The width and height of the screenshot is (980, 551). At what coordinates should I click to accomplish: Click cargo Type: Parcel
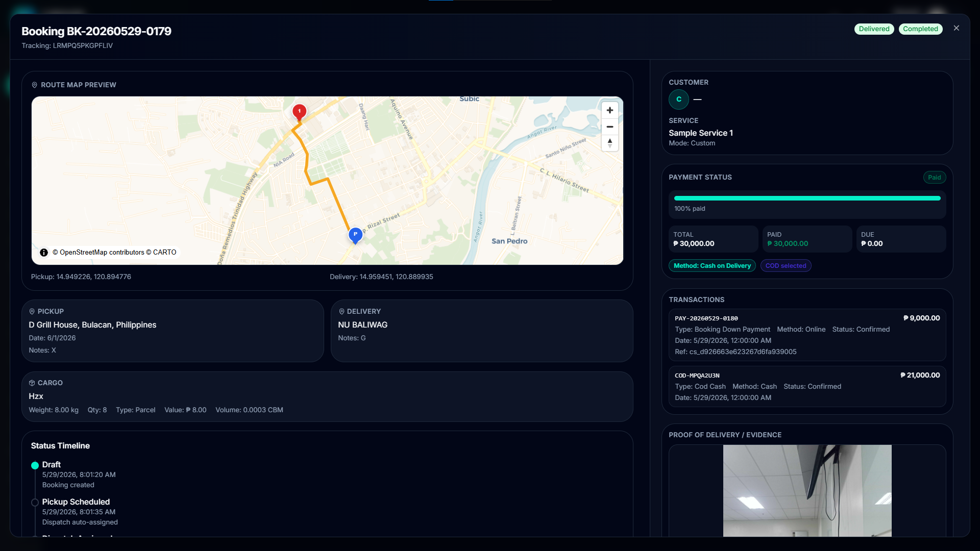(x=135, y=410)
